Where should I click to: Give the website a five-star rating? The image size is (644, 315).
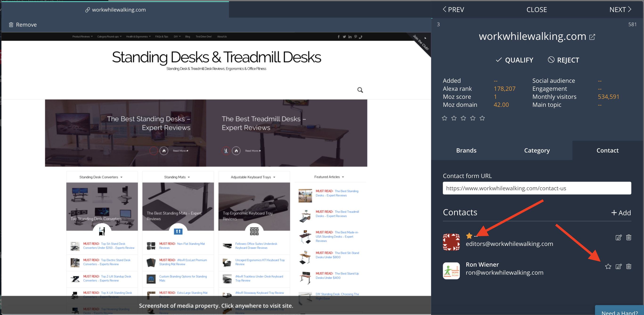click(x=482, y=118)
